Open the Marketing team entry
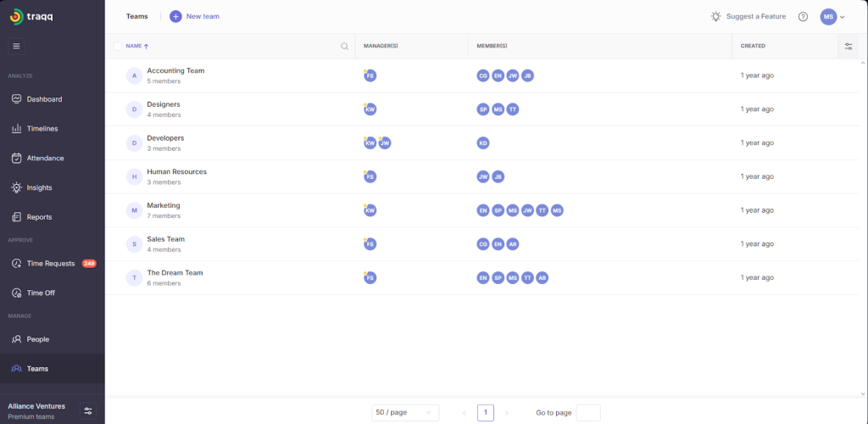Viewport: 868px width, 424px height. point(164,206)
